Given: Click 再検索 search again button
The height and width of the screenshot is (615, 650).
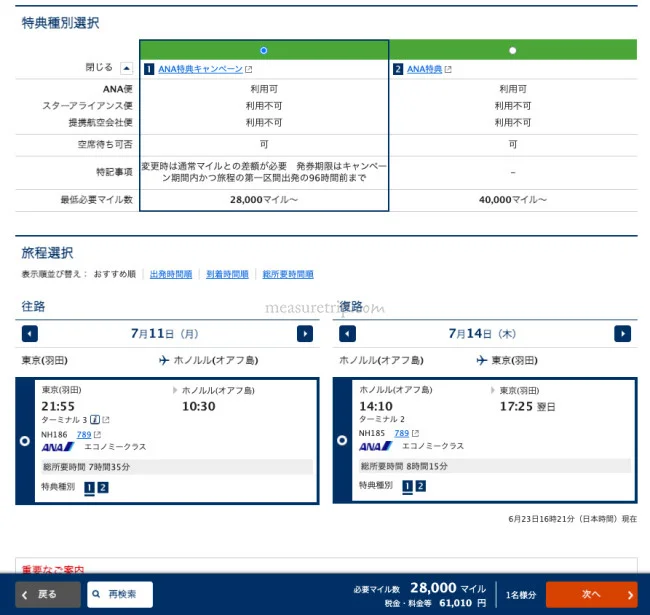Looking at the screenshot, I should click(120, 594).
